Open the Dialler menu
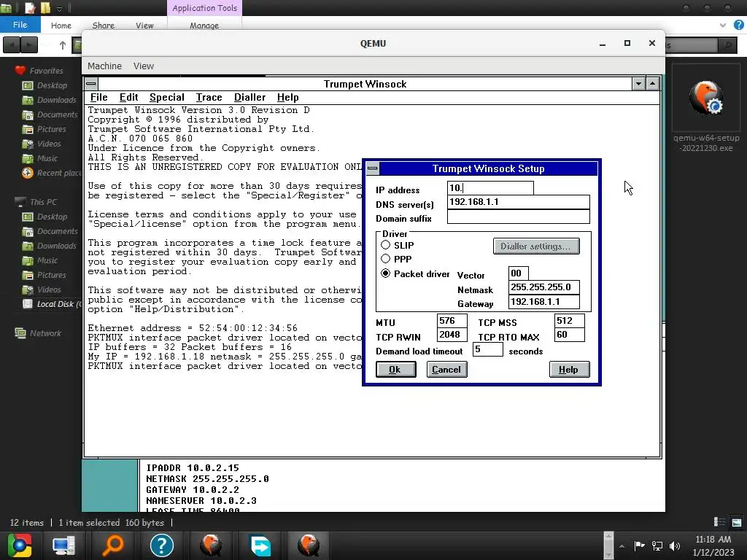Image resolution: width=747 pixels, height=560 pixels. pos(249,97)
